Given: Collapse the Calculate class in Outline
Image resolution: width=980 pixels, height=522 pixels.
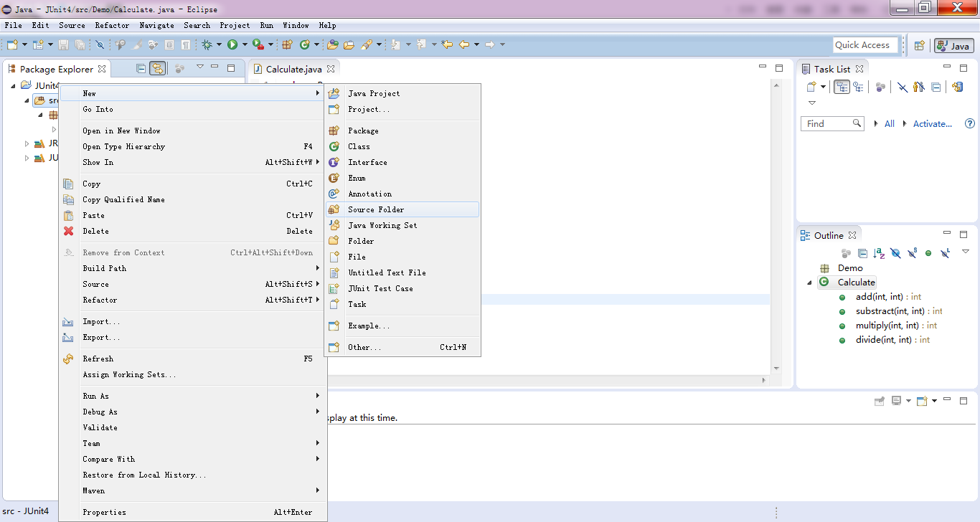Looking at the screenshot, I should pyautogui.click(x=809, y=283).
